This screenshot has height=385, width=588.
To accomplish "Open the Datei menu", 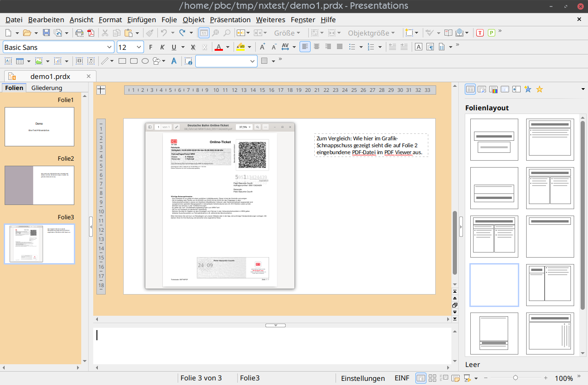I will pos(14,20).
